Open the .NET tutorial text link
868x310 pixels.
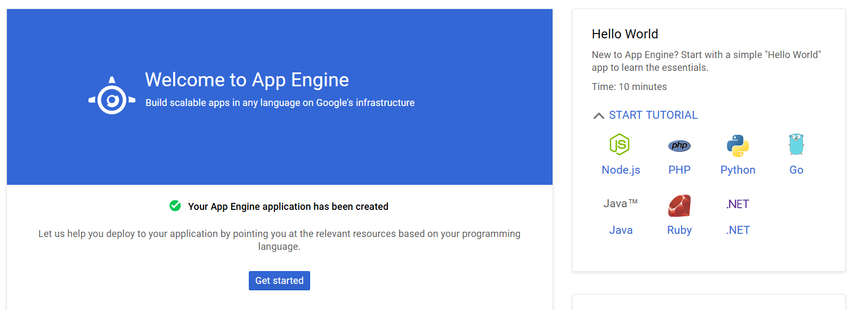[737, 230]
